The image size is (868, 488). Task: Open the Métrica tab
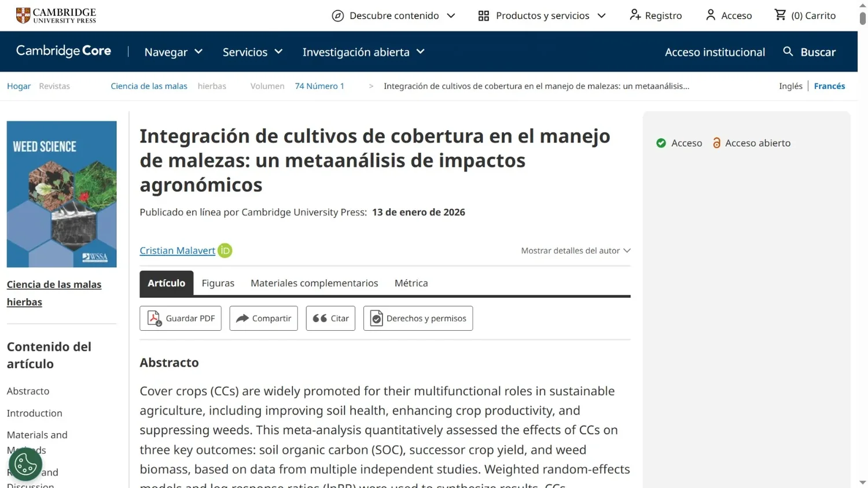[x=411, y=283]
